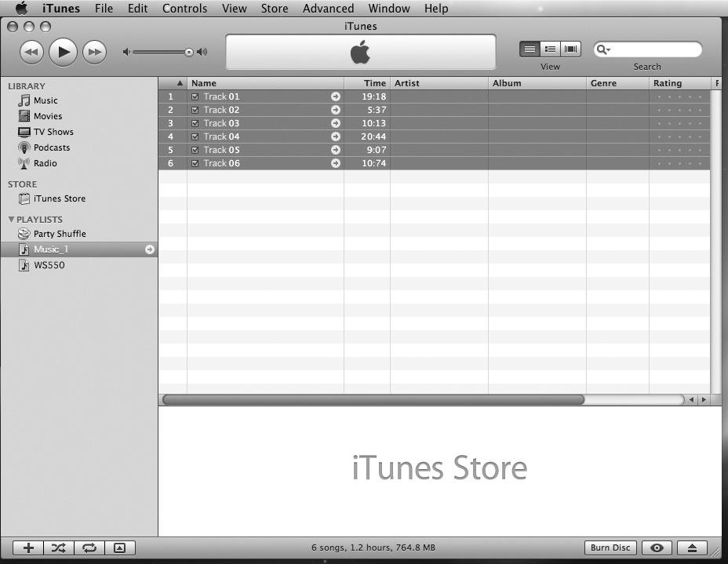Click the store arrow for Track 02
This screenshot has width=728, height=564.
pos(335,110)
